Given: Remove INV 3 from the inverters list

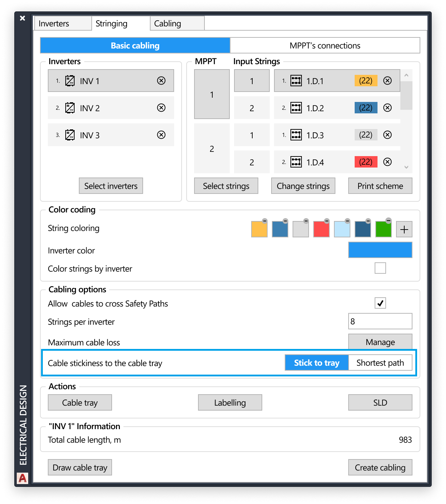Looking at the screenshot, I should tap(161, 135).
